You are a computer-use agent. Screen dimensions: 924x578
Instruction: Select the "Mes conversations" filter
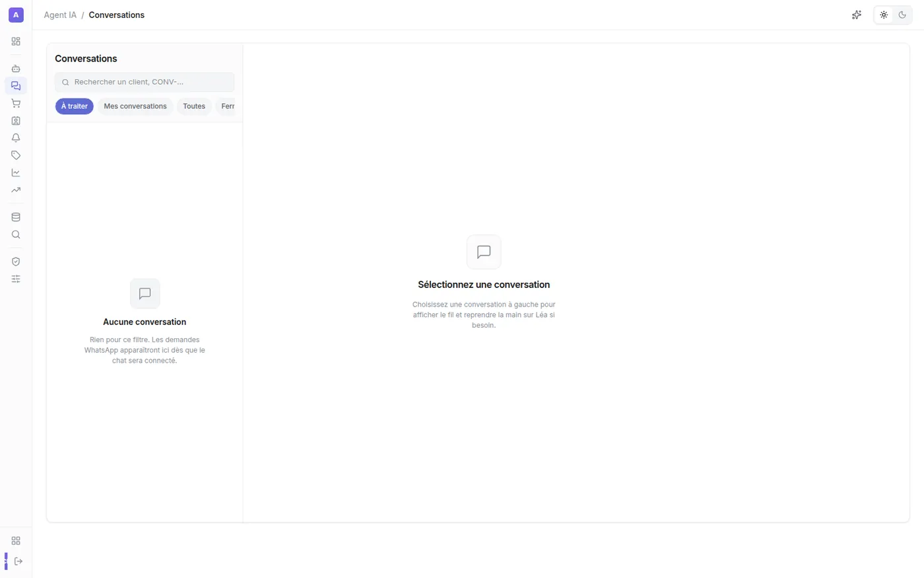pos(135,106)
